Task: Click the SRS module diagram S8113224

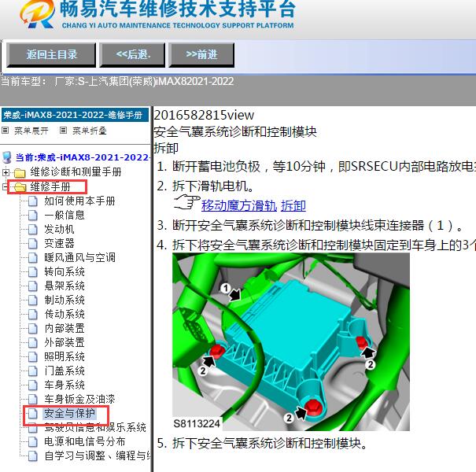Action: click(291, 341)
